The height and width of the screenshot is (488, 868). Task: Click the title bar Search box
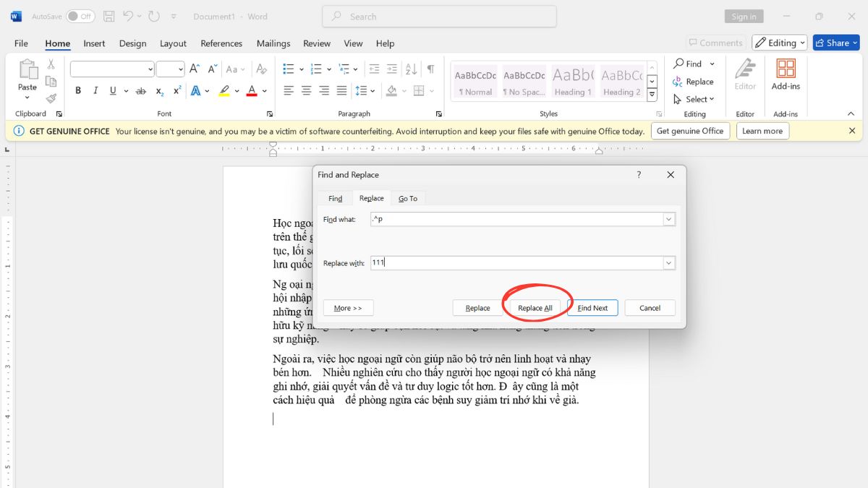click(440, 17)
